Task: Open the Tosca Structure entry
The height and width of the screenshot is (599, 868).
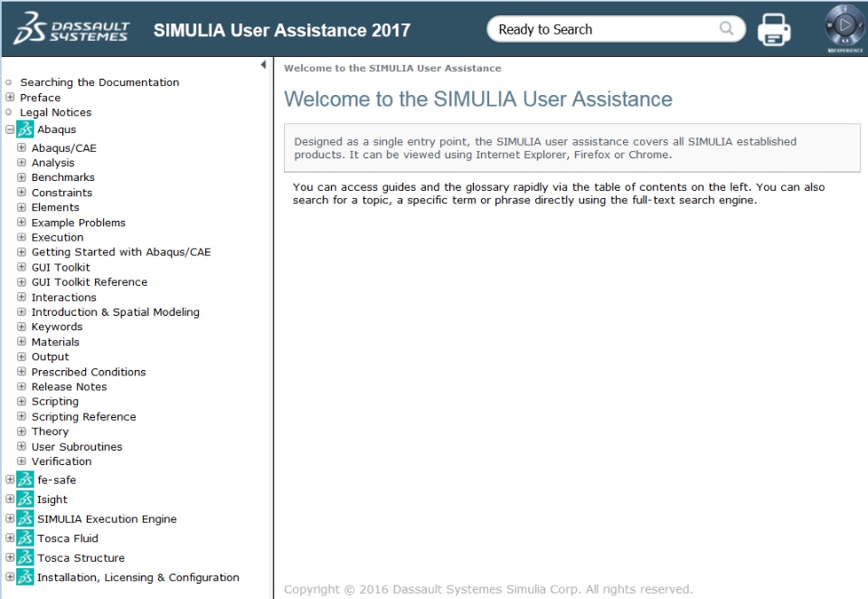Action: click(80, 557)
